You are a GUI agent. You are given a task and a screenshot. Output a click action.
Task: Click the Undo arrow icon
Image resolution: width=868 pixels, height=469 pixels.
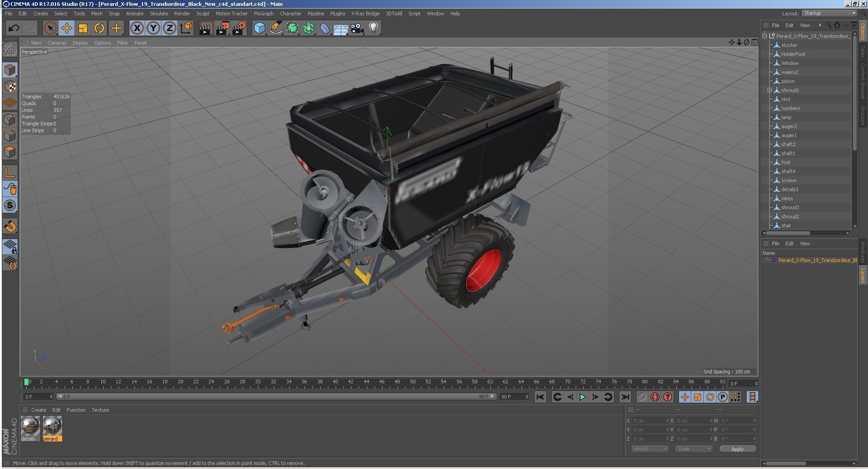click(x=14, y=28)
